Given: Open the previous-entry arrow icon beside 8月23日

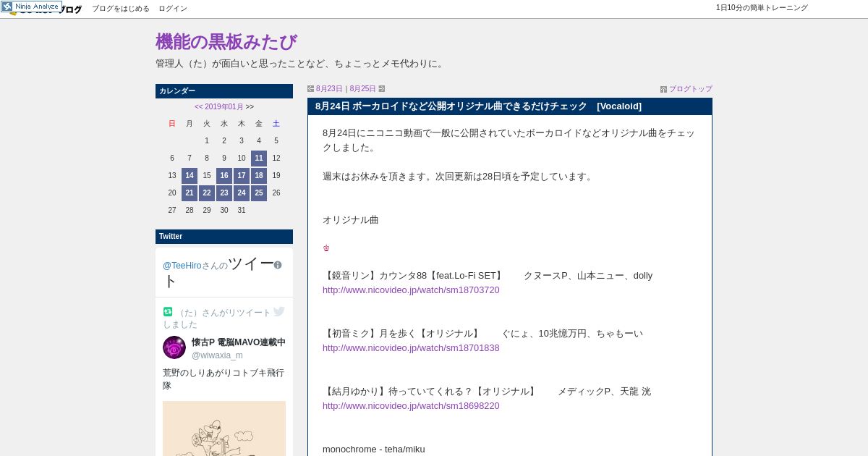Looking at the screenshot, I should coord(310,89).
